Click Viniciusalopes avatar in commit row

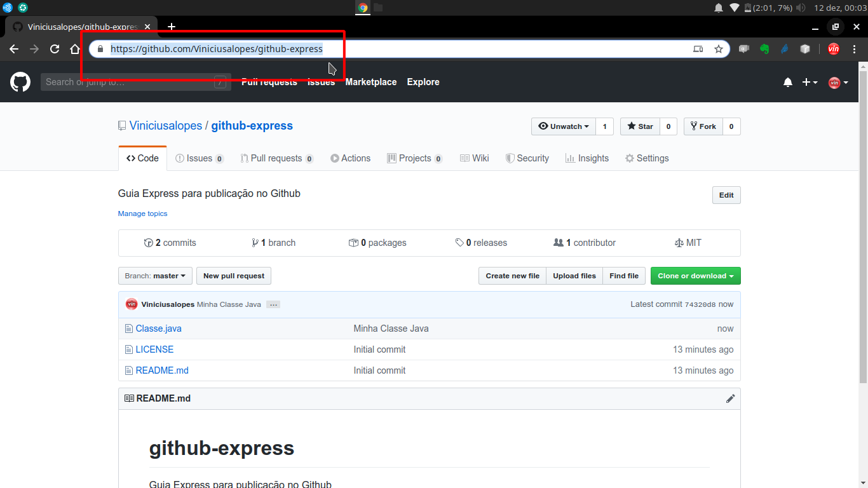(132, 304)
